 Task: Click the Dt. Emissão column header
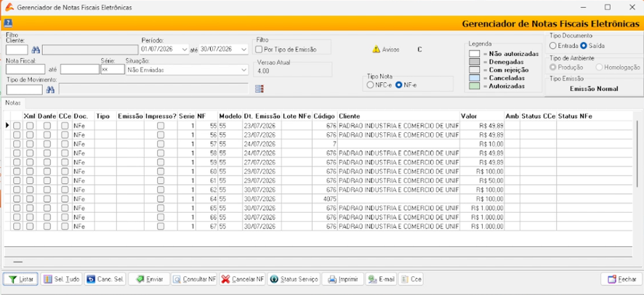coord(262,116)
